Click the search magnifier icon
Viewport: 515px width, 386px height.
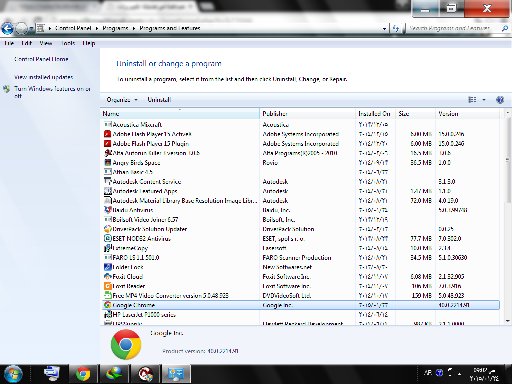pyautogui.click(x=505, y=28)
